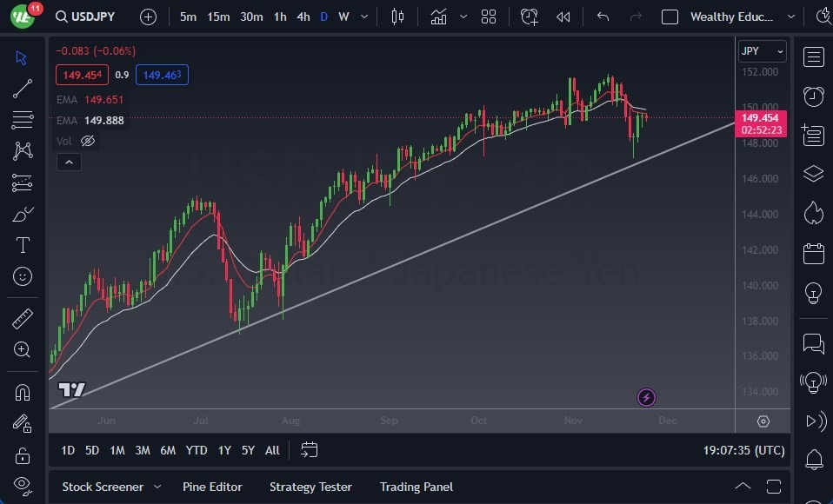
Task: Open the Object Tree panel
Action: click(x=814, y=174)
